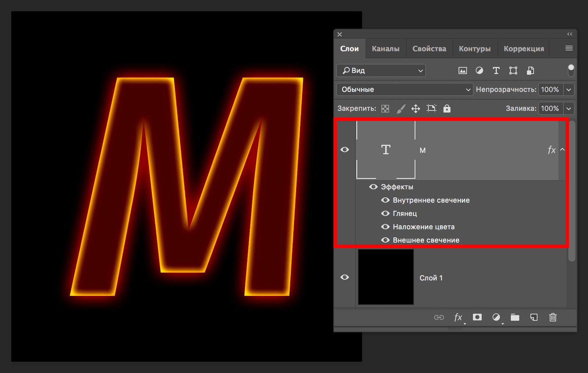Hide the M text layer
The width and height of the screenshot is (588, 373).
point(345,150)
